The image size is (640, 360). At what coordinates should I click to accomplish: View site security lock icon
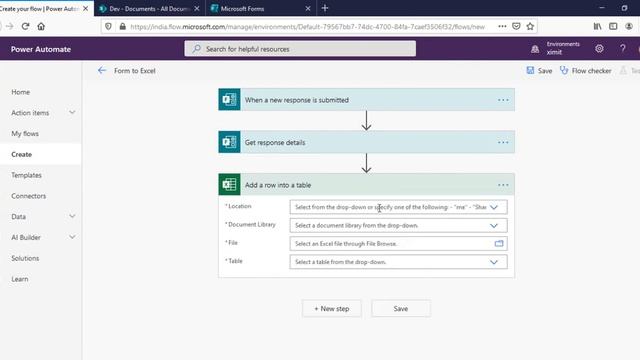pyautogui.click(x=122, y=27)
